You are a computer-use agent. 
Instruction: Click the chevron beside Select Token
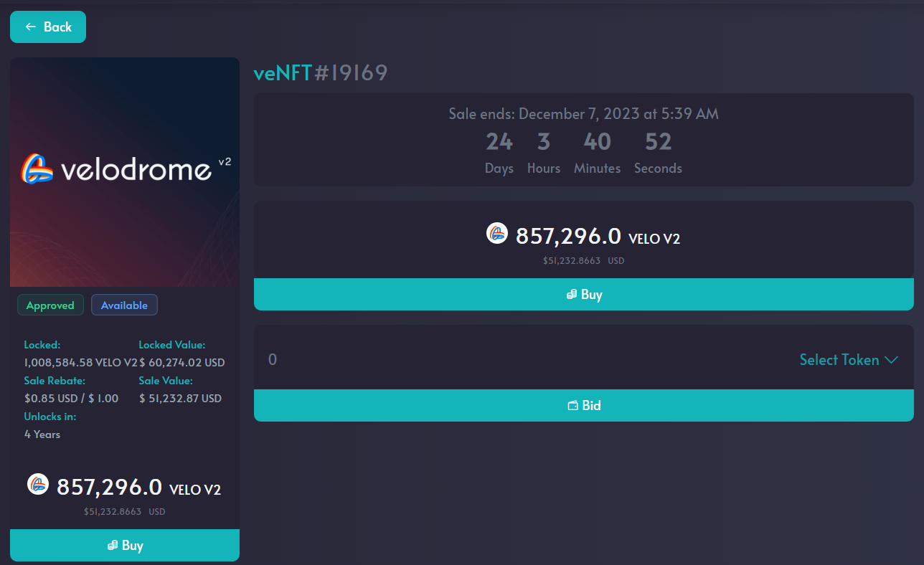[891, 360]
